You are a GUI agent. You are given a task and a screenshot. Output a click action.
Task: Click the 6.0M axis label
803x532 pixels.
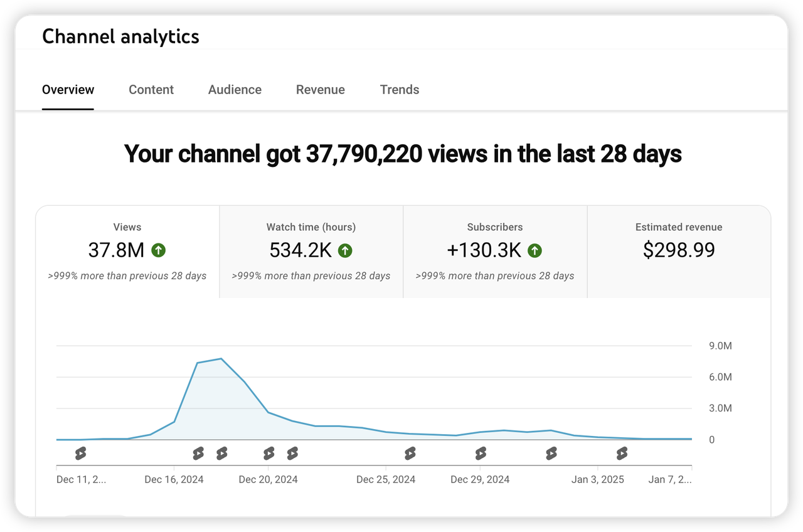click(x=721, y=377)
